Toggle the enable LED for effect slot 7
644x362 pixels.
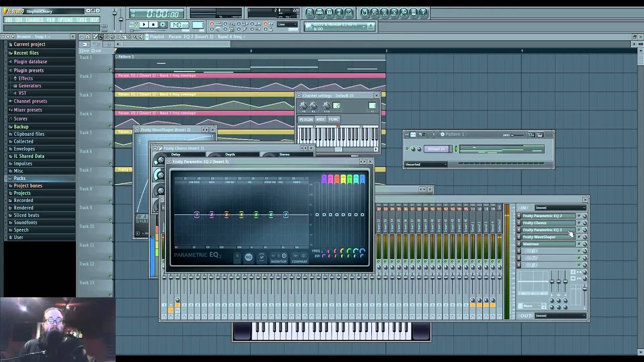click(579, 258)
